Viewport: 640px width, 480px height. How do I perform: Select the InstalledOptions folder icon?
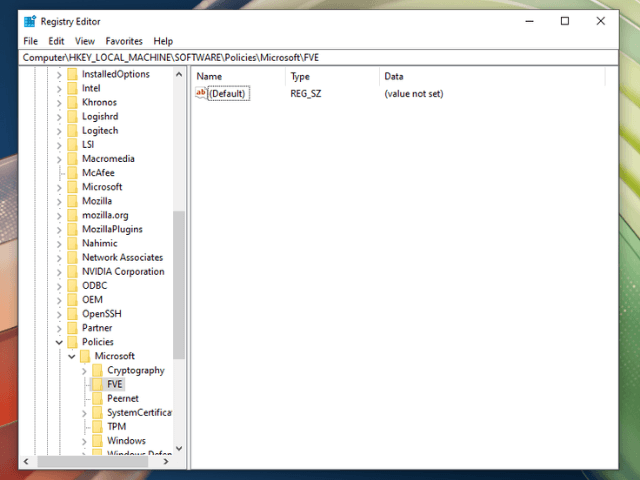coord(72,74)
